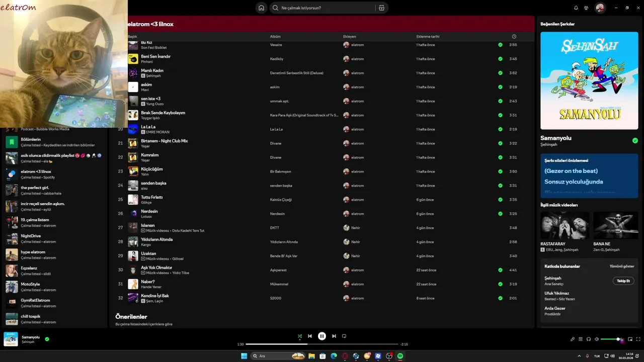Open the Friend Activity icon
Screen dimensions: 644x362
coord(586,8)
